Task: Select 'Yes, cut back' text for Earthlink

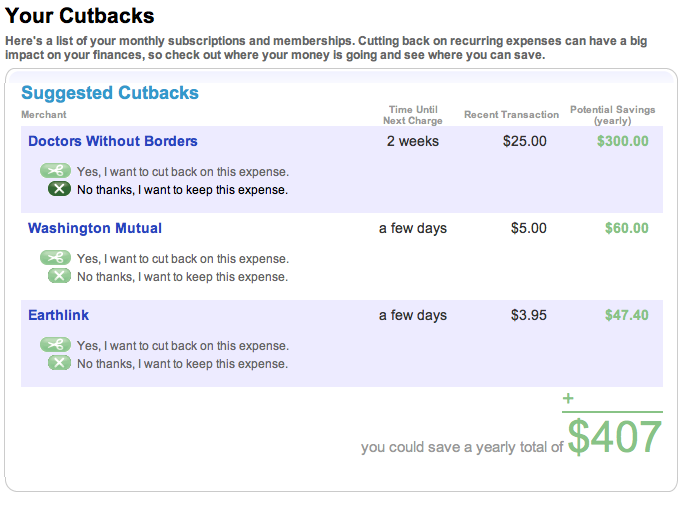Action: (x=182, y=346)
